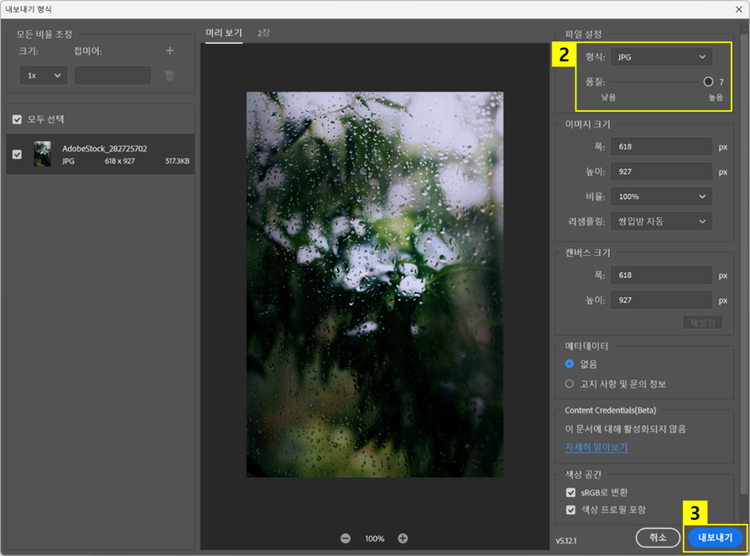Toggle sRGB로 변환 checkbox
The image size is (750, 556).
click(571, 492)
